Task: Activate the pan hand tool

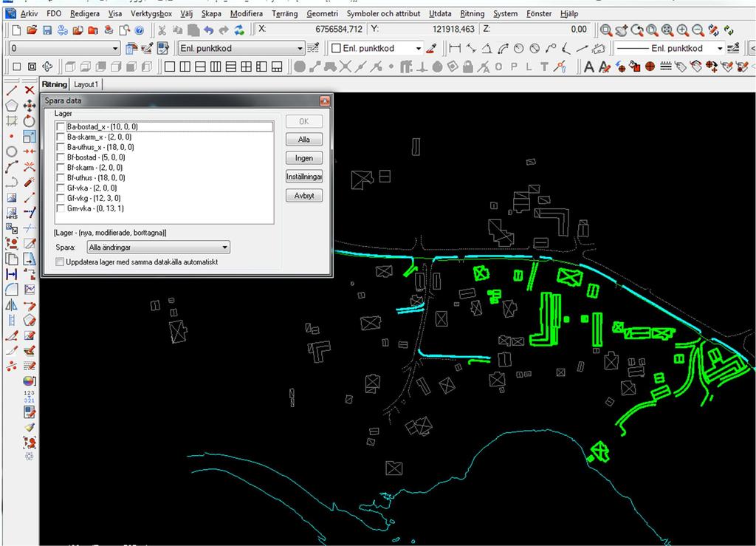Action: (x=622, y=30)
